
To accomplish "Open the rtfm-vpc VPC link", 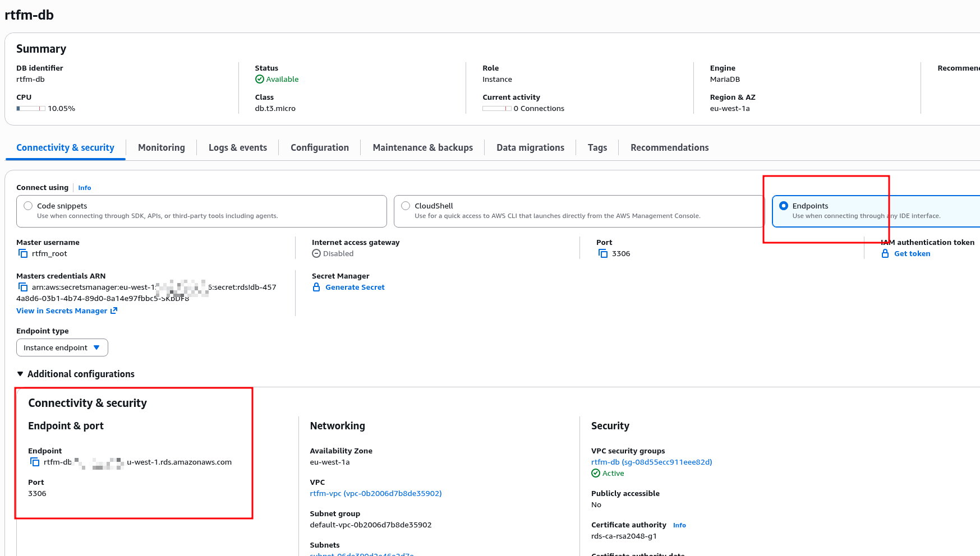I will coord(375,494).
